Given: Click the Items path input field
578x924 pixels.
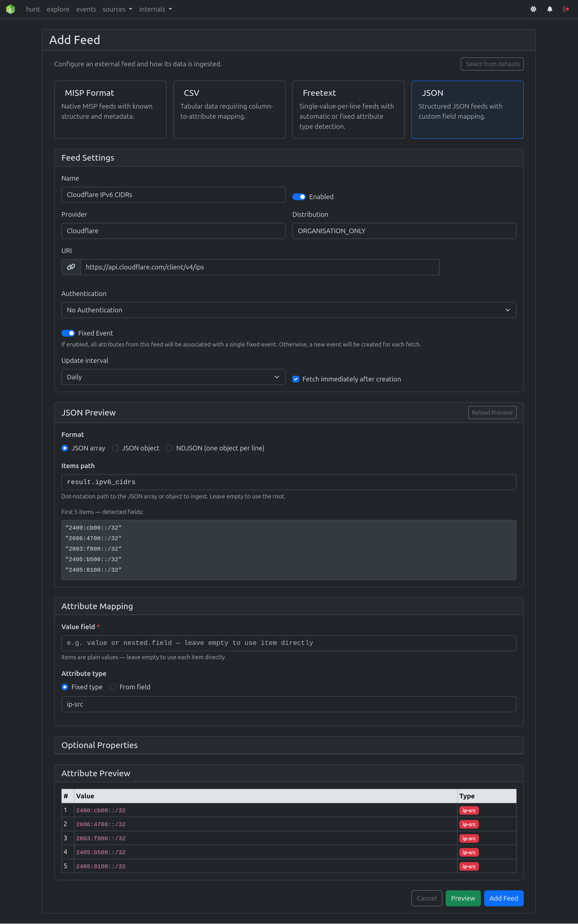Looking at the screenshot, I should 289,482.
